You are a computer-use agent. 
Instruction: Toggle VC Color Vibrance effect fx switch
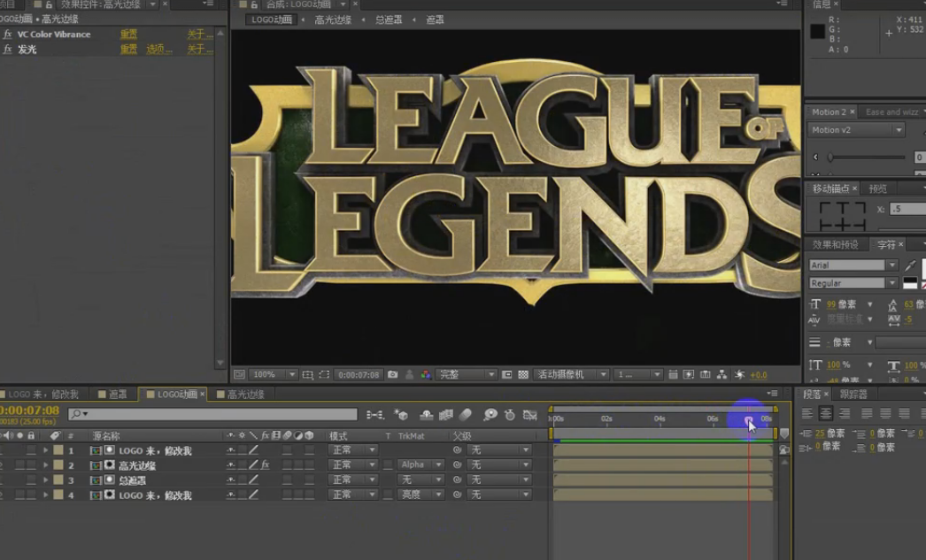coord(7,35)
